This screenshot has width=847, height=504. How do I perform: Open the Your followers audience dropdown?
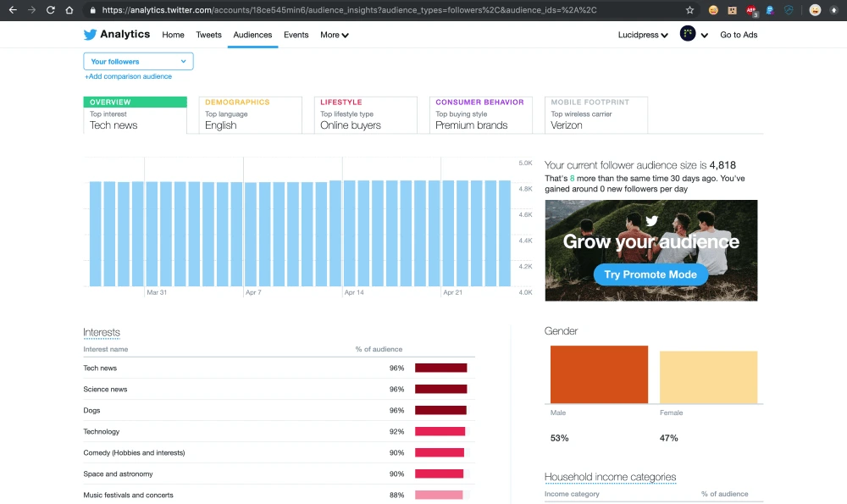(138, 61)
